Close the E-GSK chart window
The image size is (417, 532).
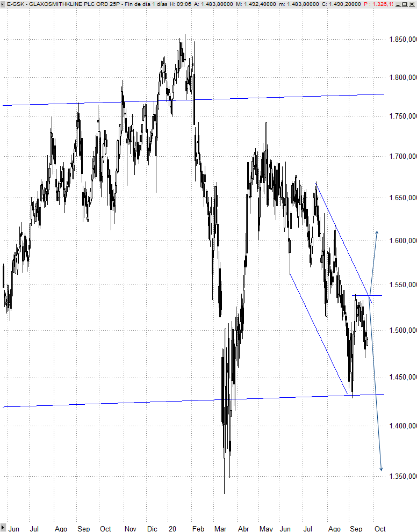point(411,4)
